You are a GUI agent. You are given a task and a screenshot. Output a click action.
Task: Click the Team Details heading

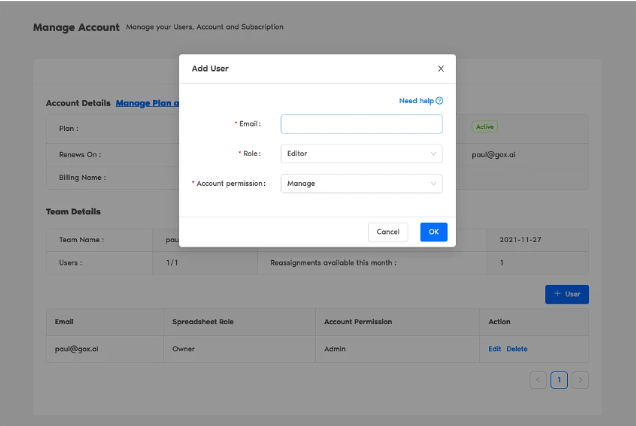tap(73, 212)
